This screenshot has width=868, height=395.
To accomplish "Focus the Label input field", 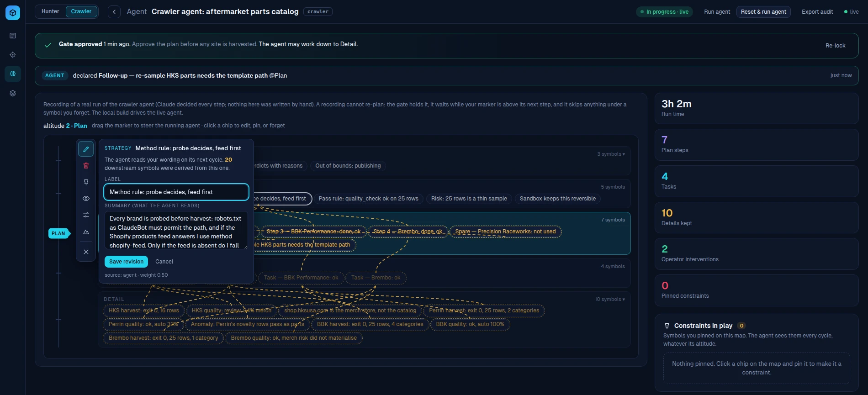I will [176, 192].
